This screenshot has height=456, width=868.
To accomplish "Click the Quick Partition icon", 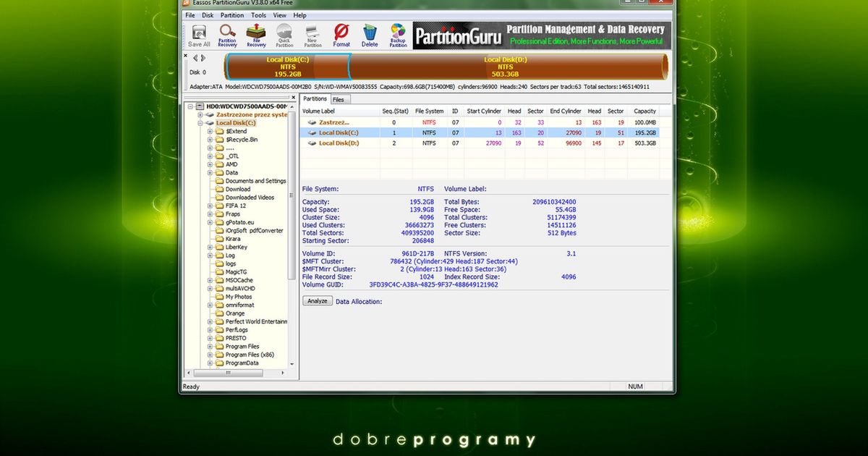I will [x=284, y=35].
